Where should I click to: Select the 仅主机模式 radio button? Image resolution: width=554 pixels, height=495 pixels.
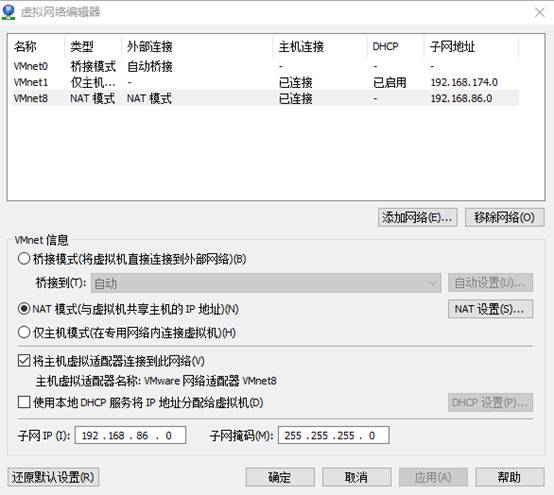(24, 332)
